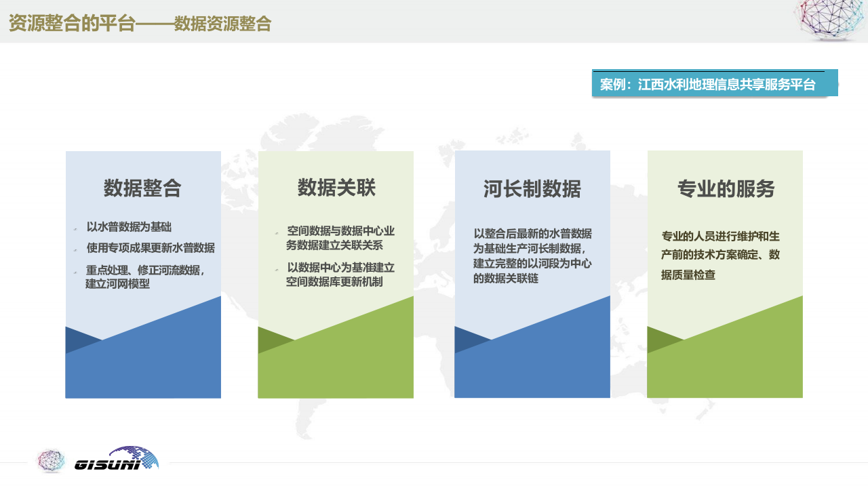Select the 河长制数据 card heading

click(x=532, y=188)
